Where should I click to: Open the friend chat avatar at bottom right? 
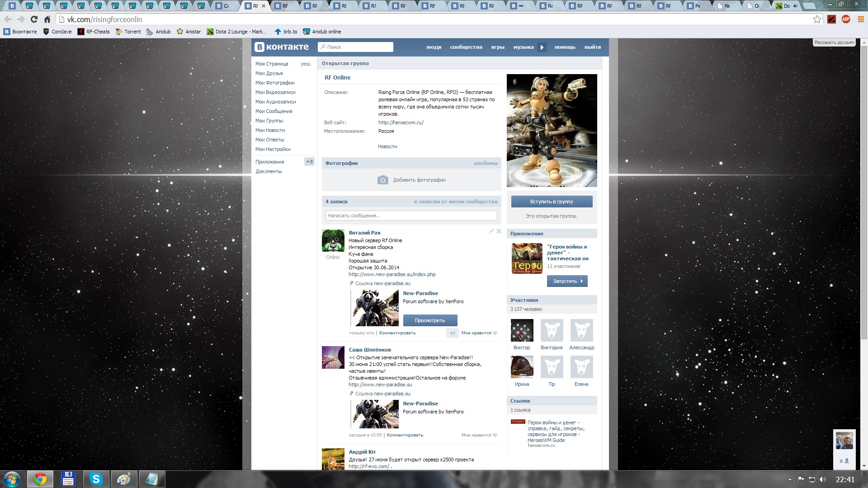click(844, 440)
